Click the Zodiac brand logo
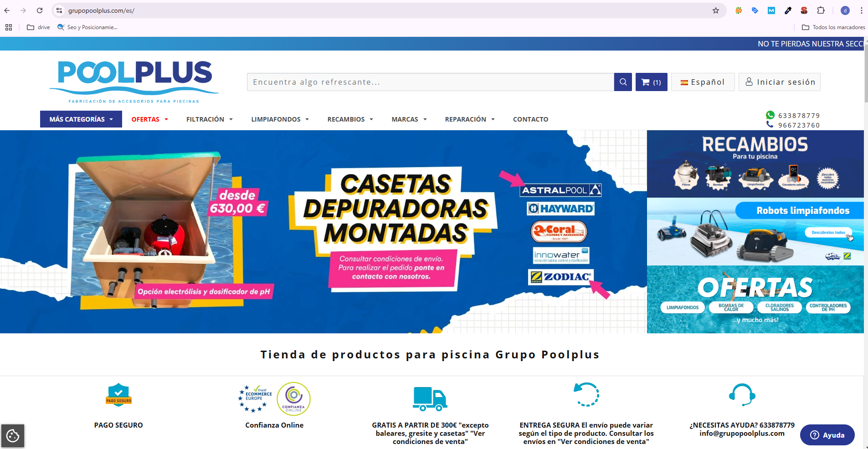This screenshot has width=868, height=449. coord(561,277)
